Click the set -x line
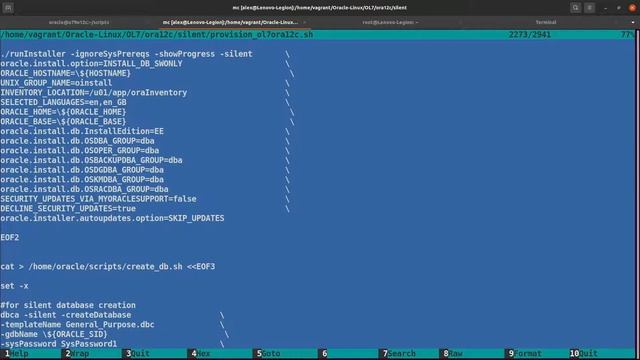 [14, 286]
